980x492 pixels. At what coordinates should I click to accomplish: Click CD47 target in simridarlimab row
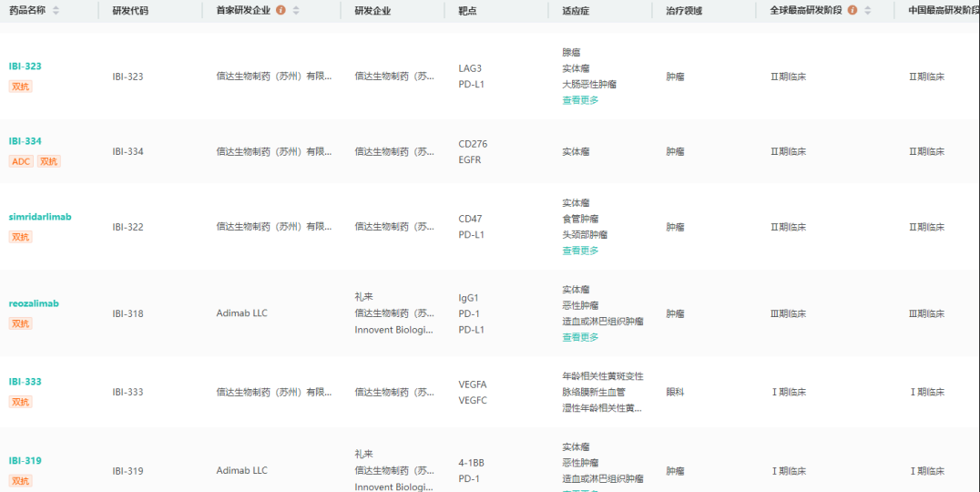click(471, 219)
